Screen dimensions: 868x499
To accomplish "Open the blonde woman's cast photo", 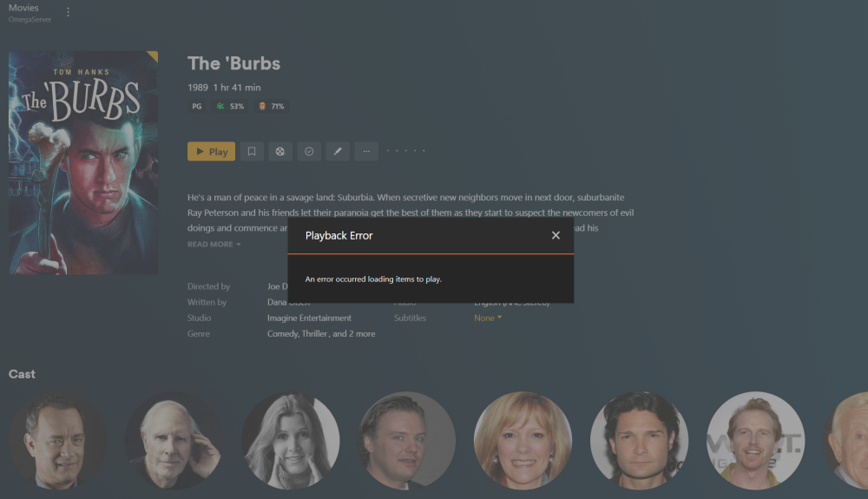I will 523,440.
